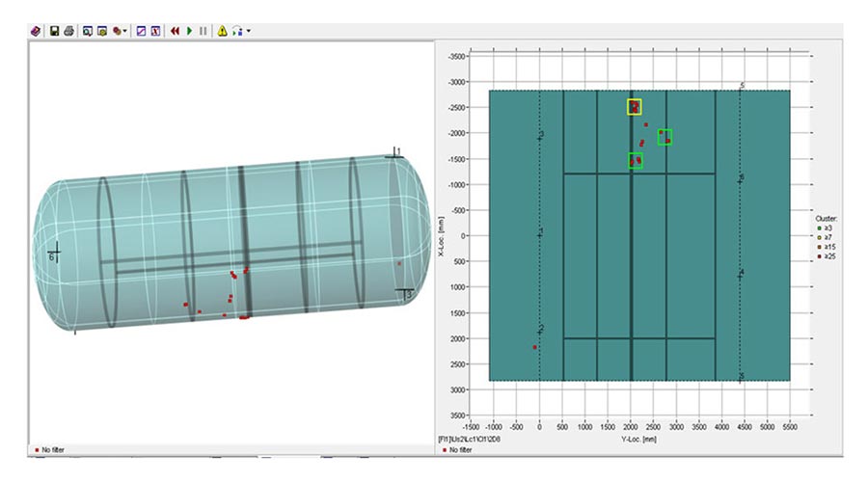The width and height of the screenshot is (868, 482).
Task: Click "No filter" label under 3D vessel view
Action: tap(53, 449)
